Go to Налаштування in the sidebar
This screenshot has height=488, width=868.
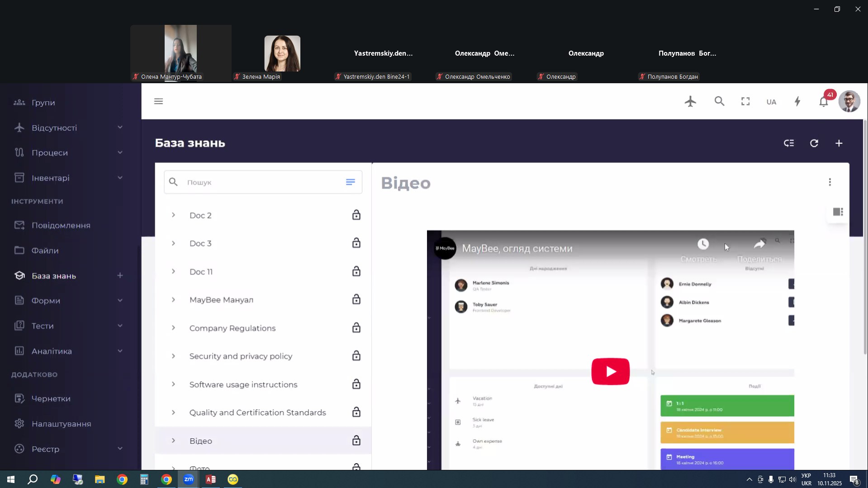(x=61, y=424)
